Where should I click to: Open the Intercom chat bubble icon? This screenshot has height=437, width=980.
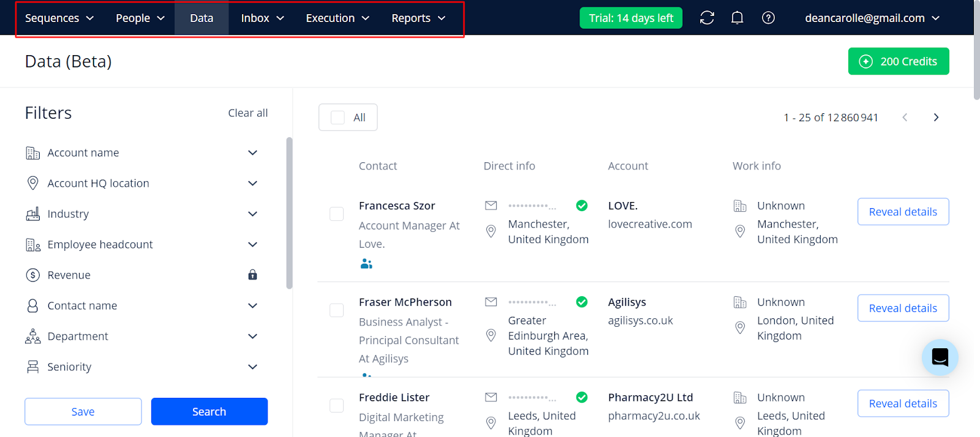(939, 357)
